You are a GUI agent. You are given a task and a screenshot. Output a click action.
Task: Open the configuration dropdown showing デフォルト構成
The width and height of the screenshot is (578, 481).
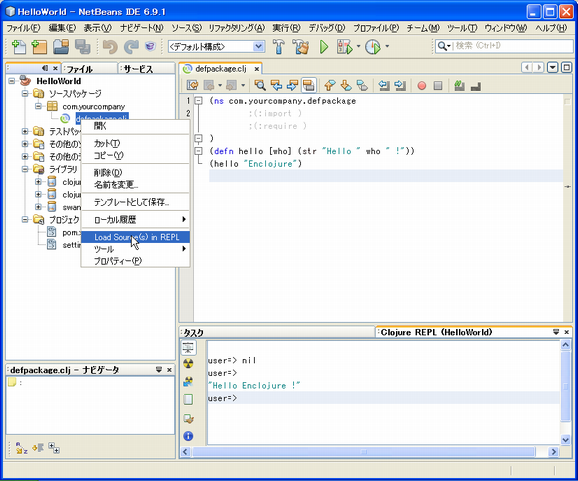click(216, 46)
